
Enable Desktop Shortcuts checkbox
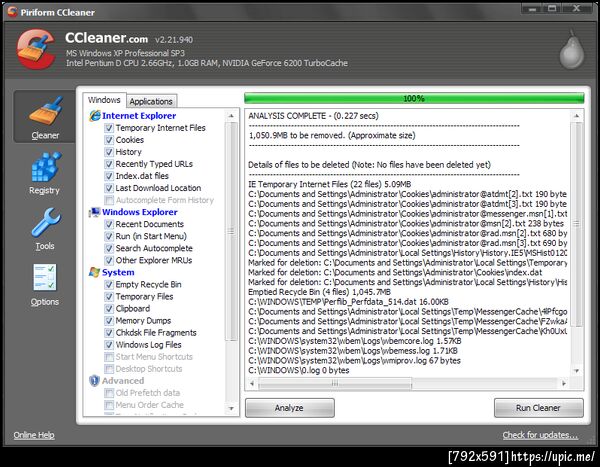pyautogui.click(x=109, y=369)
